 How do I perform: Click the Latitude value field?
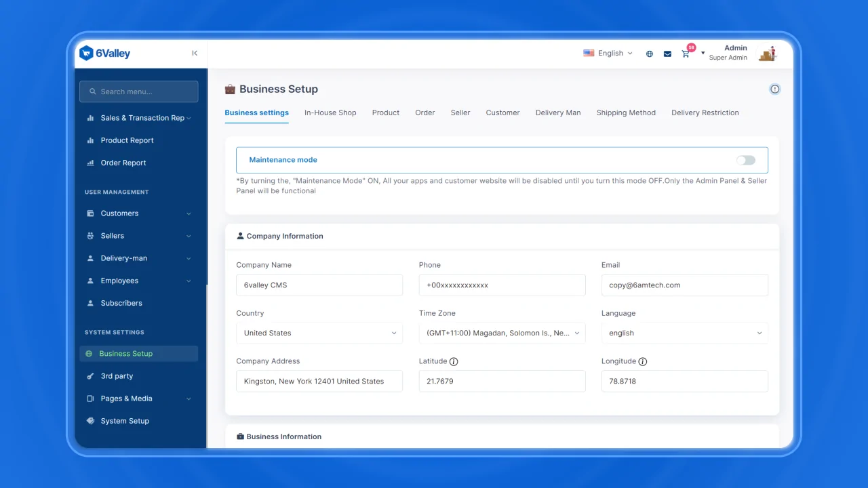(x=502, y=382)
